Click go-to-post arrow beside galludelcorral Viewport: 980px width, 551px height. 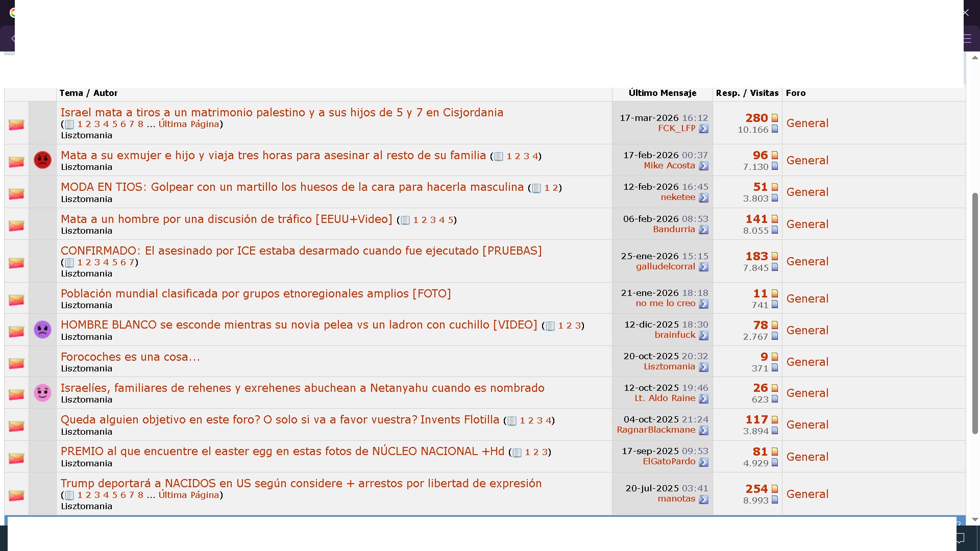pyautogui.click(x=703, y=267)
